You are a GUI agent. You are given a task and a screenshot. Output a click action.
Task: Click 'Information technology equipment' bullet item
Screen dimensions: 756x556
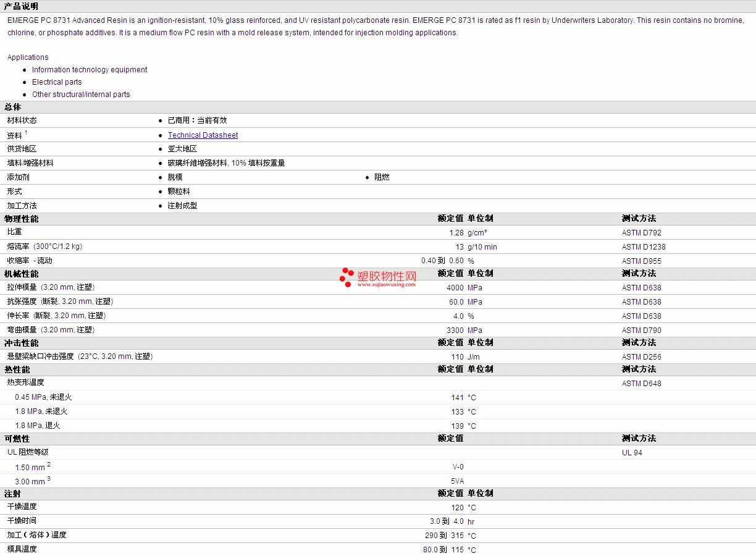coord(90,70)
